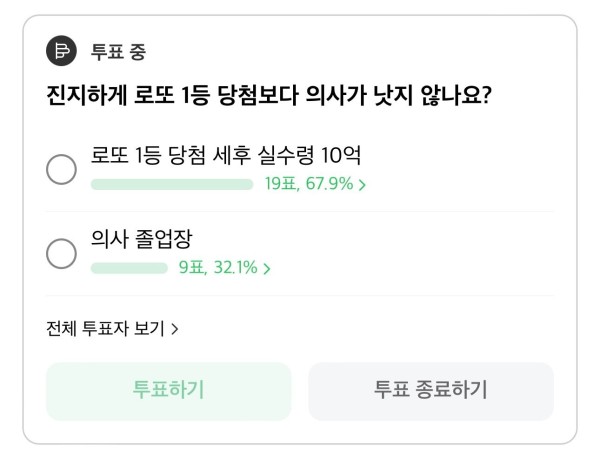The image size is (600, 460).
Task: Click the green 투표하기 button
Action: tap(168, 391)
